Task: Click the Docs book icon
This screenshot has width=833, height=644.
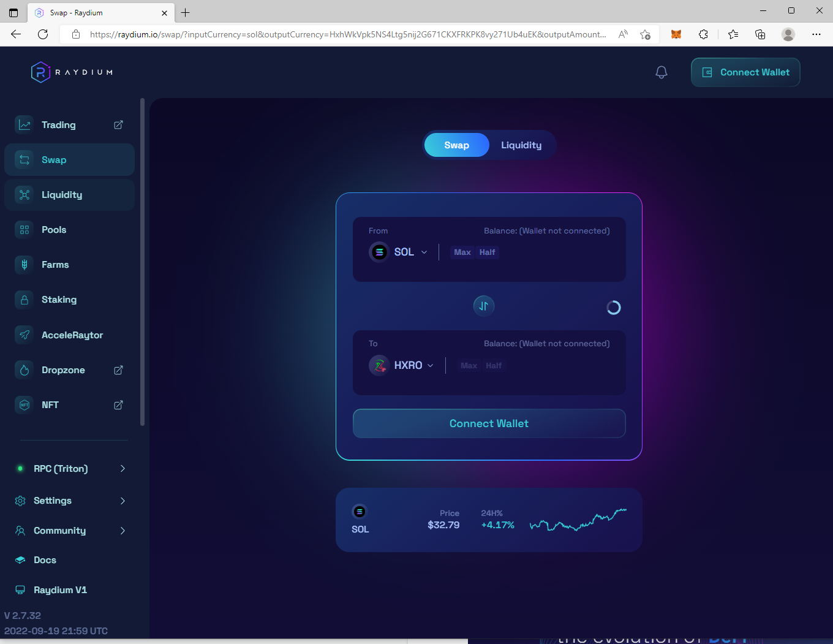Action: click(20, 560)
